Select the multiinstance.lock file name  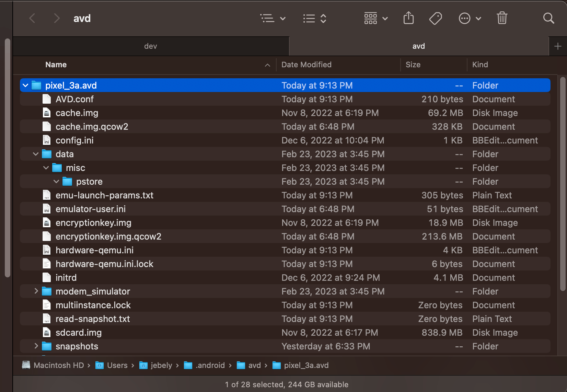[93, 305]
